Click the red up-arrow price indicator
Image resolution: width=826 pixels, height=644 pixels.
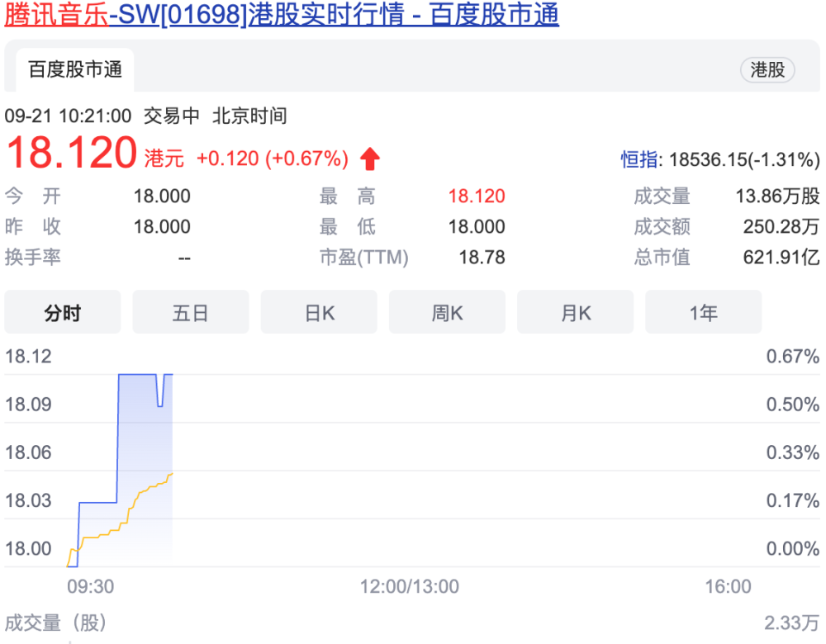coord(370,159)
